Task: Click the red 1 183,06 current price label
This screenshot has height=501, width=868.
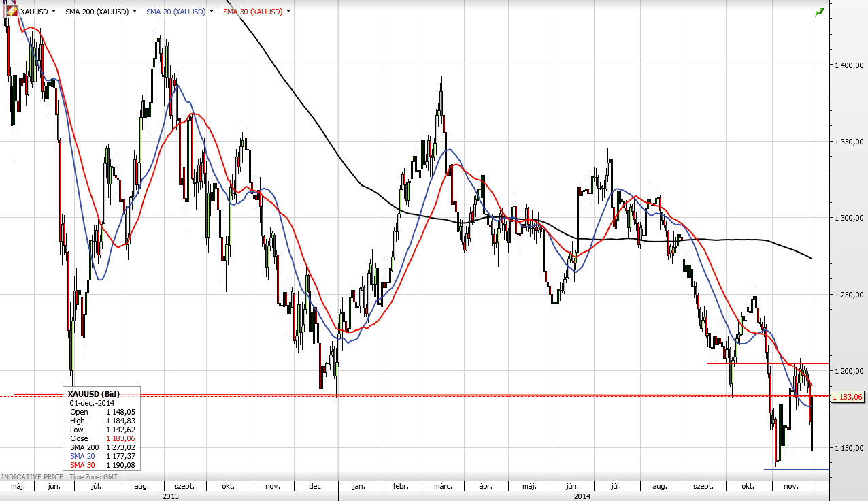Action: [848, 396]
